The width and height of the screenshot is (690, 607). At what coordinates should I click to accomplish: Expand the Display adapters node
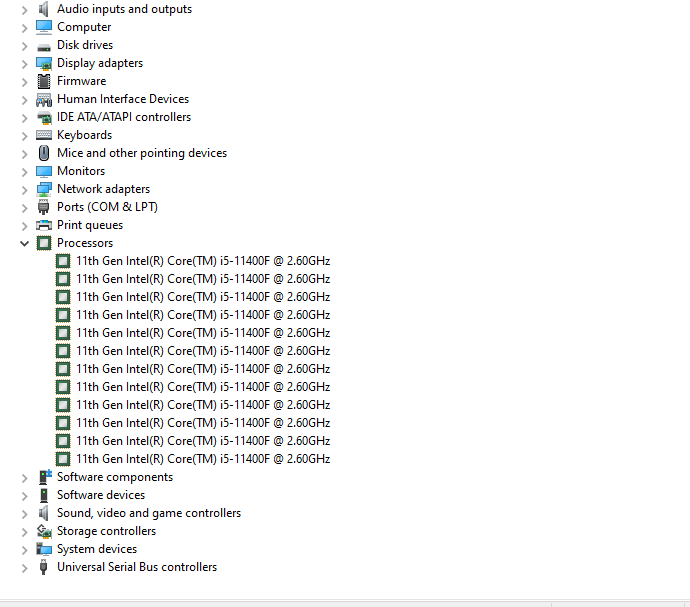[x=25, y=64]
